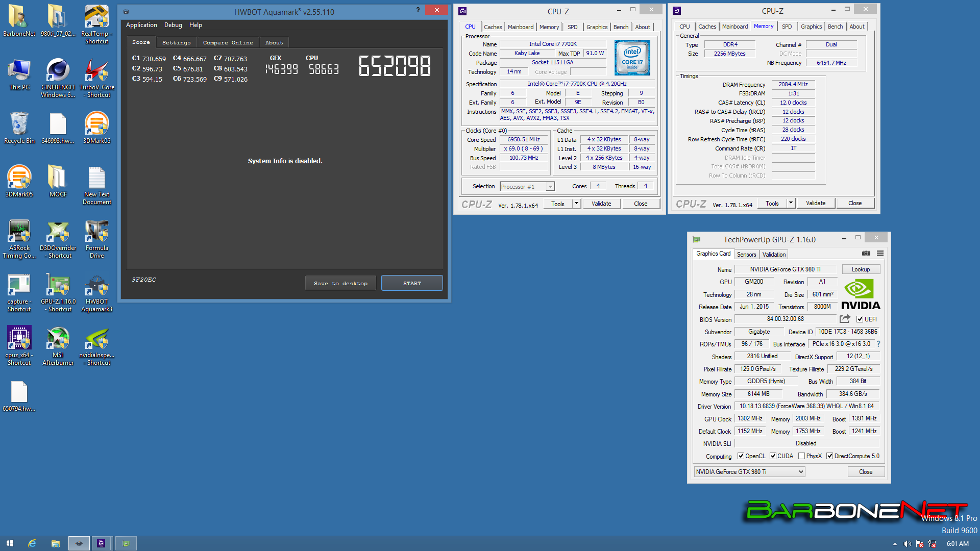Screen dimensions: 980x551
Task: Open GPU-Z hamburger menu icon
Action: [x=880, y=253]
